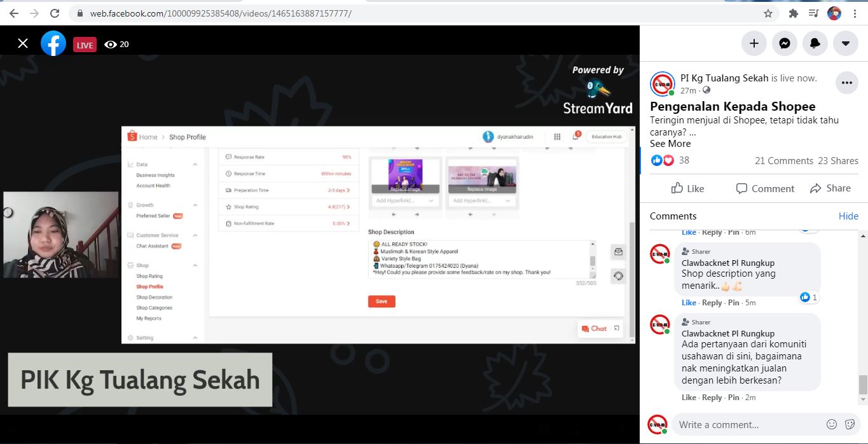Open sticker picker in comment box

pyautogui.click(x=850, y=424)
